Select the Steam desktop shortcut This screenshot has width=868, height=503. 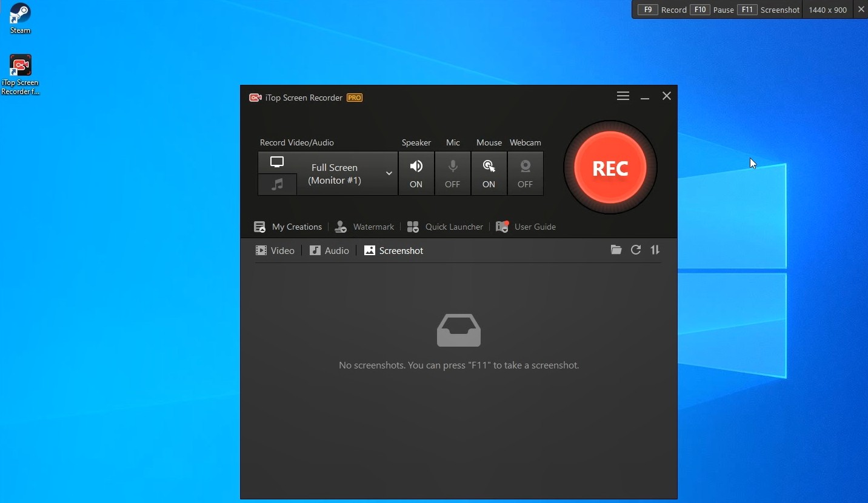(20, 18)
